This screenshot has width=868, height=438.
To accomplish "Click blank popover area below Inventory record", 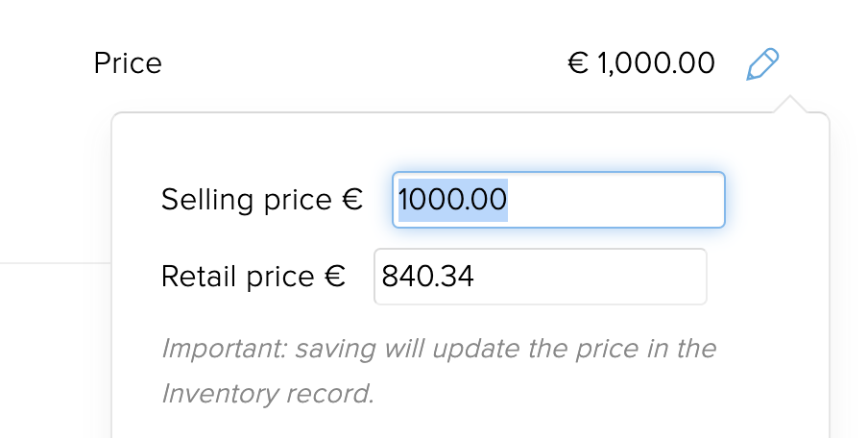I will coord(470,426).
